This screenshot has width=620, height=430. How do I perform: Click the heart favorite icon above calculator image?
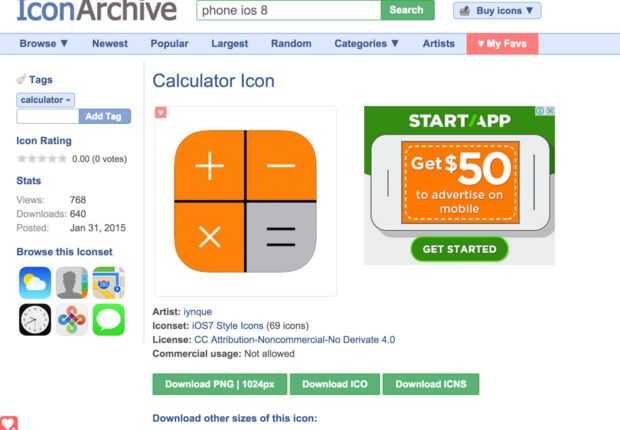(161, 113)
